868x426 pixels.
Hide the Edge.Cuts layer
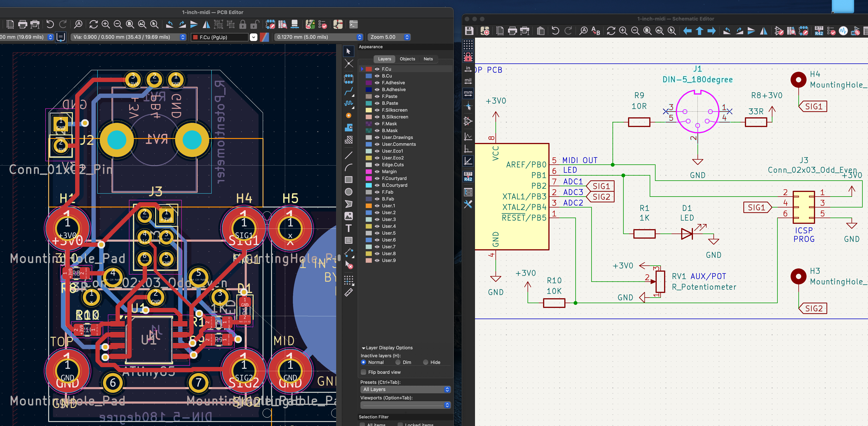click(x=377, y=165)
